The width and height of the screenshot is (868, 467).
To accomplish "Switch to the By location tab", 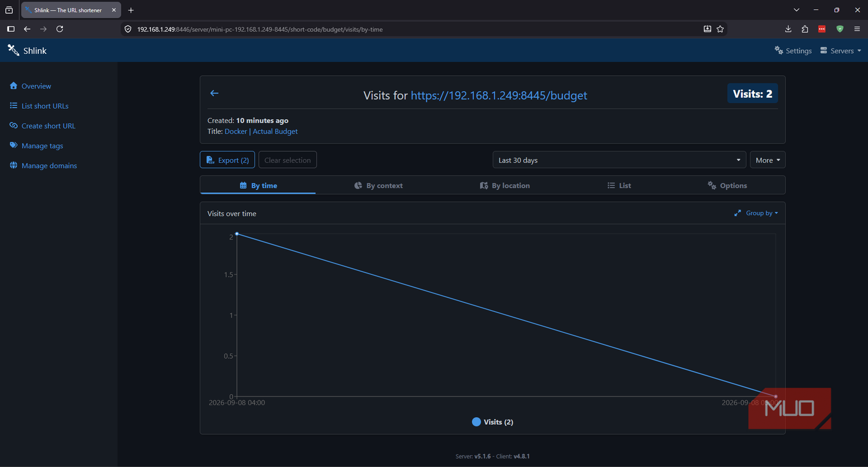I will [x=505, y=186].
